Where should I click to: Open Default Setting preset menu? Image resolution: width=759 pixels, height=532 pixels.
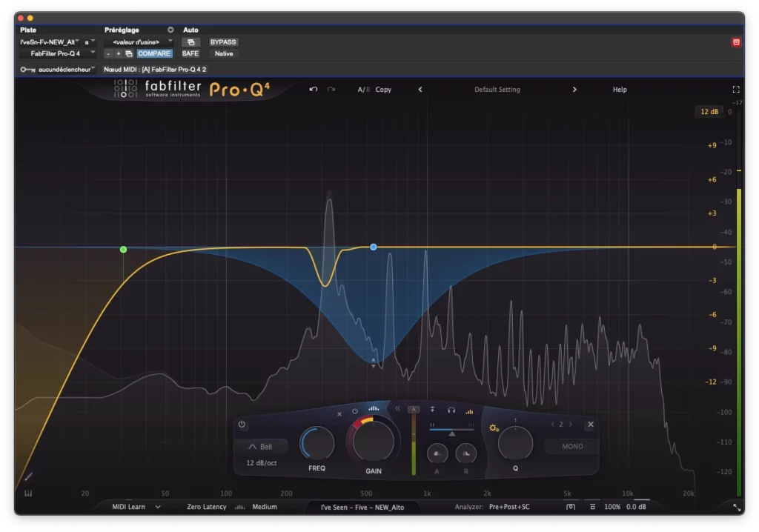click(497, 90)
